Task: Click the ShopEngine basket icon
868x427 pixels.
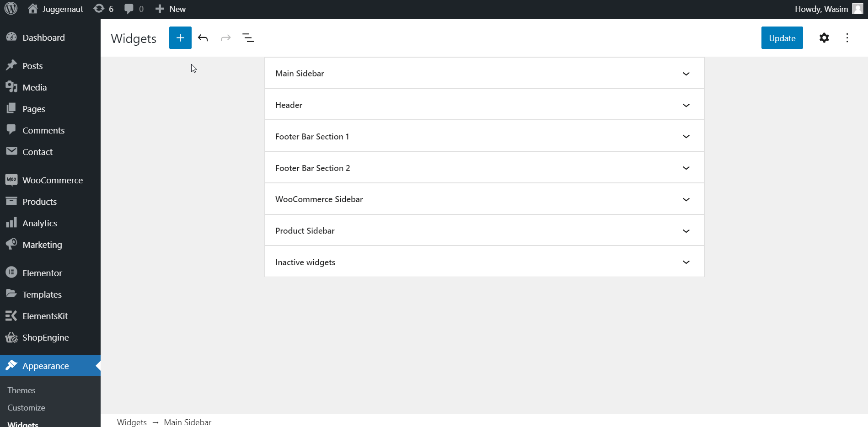Action: click(x=11, y=337)
